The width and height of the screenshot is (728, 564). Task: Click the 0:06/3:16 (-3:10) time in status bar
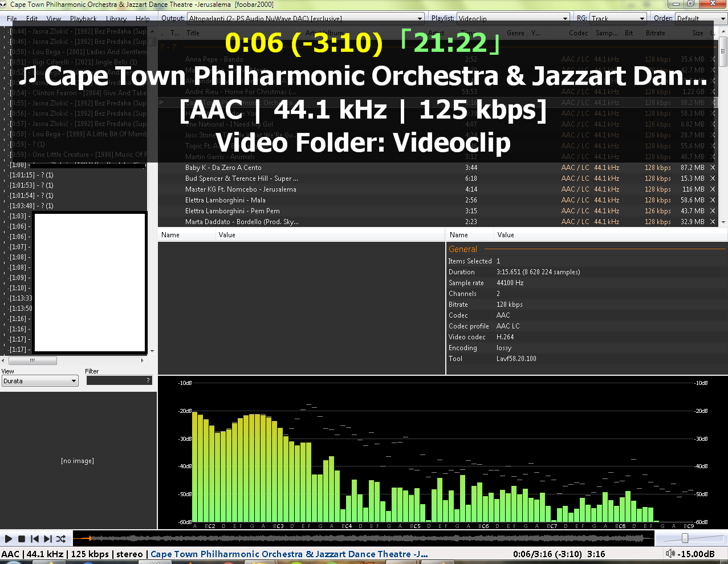coord(547,554)
